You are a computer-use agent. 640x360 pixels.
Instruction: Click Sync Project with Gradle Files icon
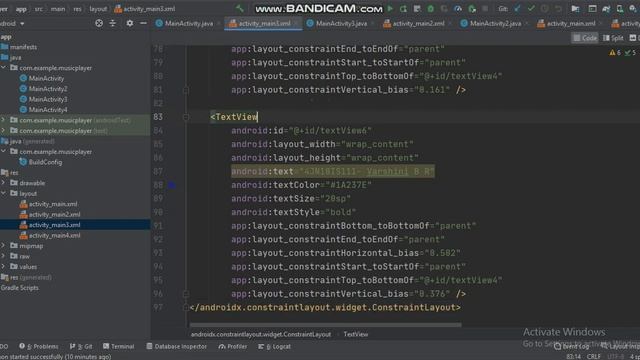[606, 9]
